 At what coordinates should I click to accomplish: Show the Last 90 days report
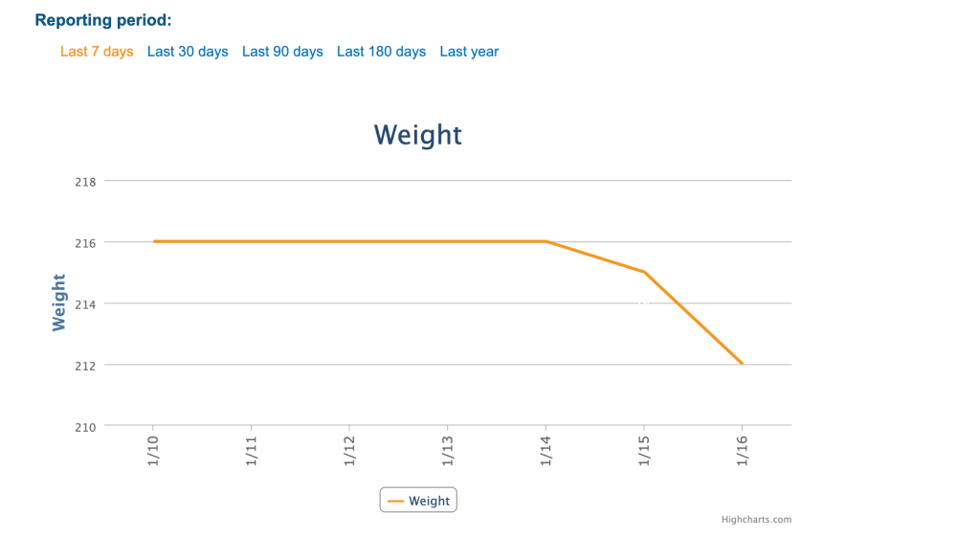click(x=282, y=52)
